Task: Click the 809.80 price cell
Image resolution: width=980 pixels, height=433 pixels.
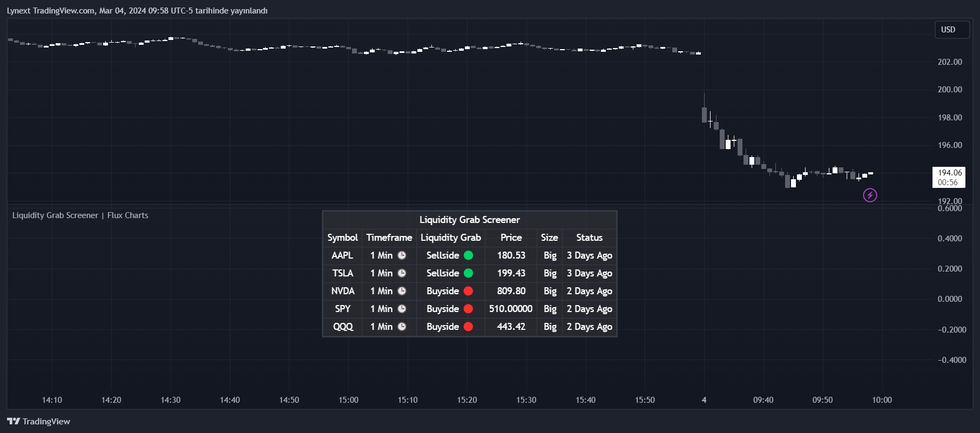Action: pos(511,291)
